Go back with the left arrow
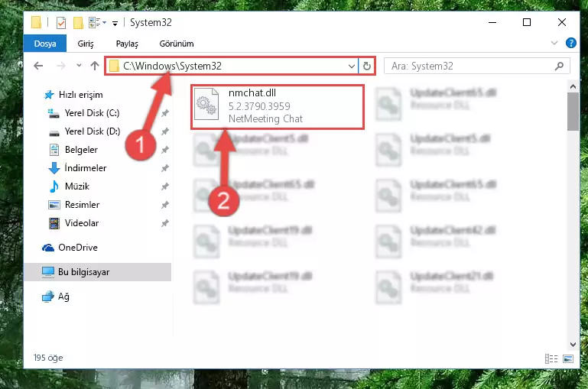Image resolution: width=588 pixels, height=389 pixels. point(38,66)
